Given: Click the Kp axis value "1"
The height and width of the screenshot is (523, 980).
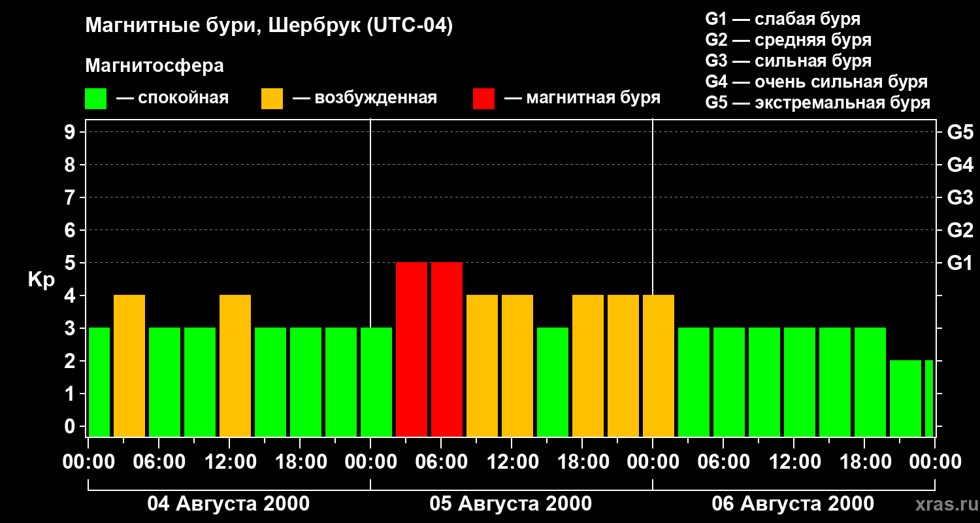Looking at the screenshot, I should coord(71,394).
